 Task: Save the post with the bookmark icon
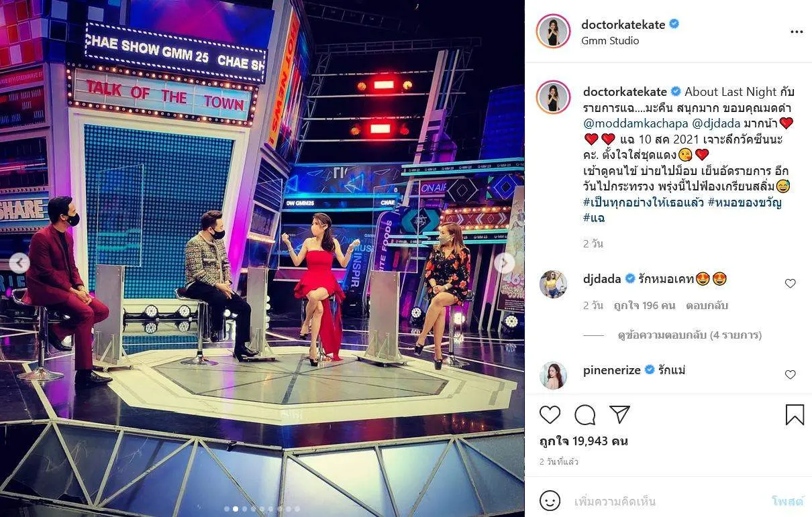coord(795,415)
